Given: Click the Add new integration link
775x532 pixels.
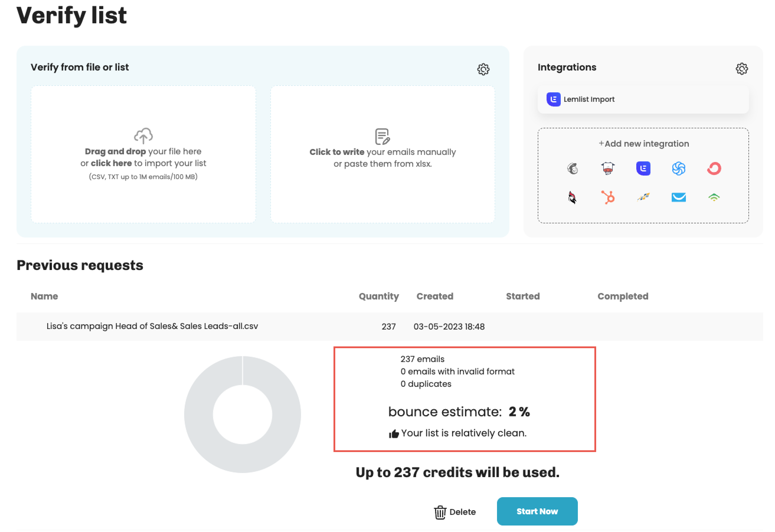Looking at the screenshot, I should pos(643,144).
